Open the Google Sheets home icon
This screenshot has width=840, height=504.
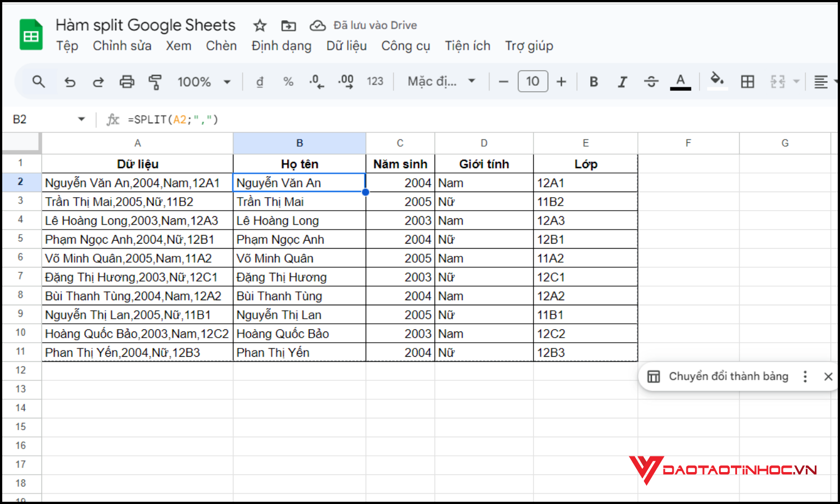pos(31,35)
